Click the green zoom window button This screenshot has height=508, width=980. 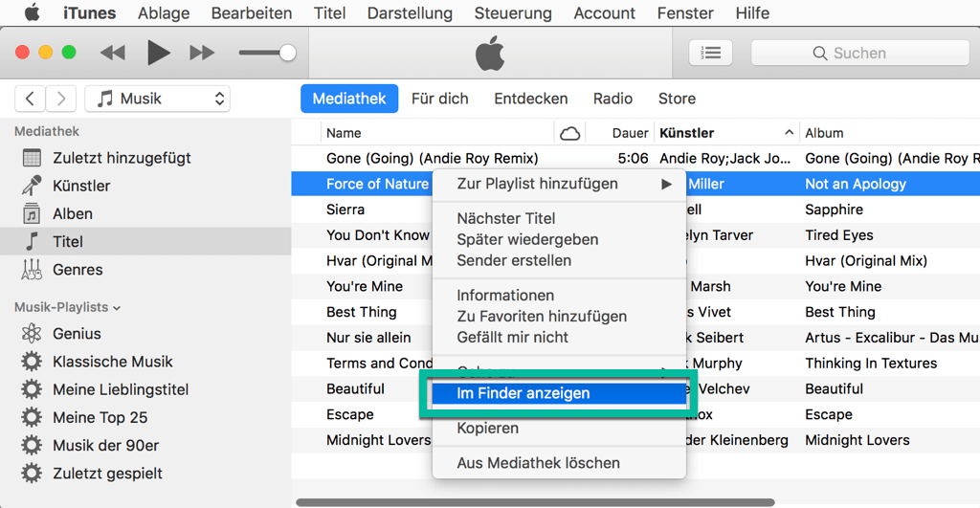click(69, 53)
